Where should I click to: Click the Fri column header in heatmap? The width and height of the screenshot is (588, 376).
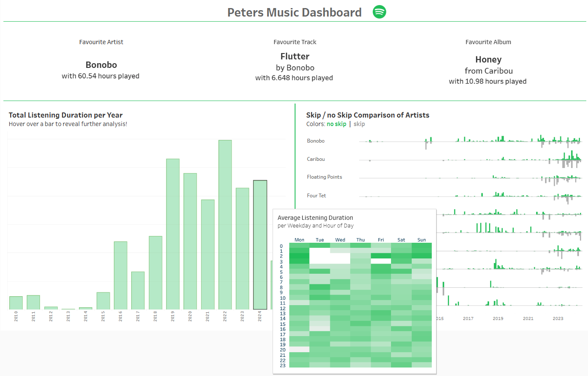click(x=381, y=240)
